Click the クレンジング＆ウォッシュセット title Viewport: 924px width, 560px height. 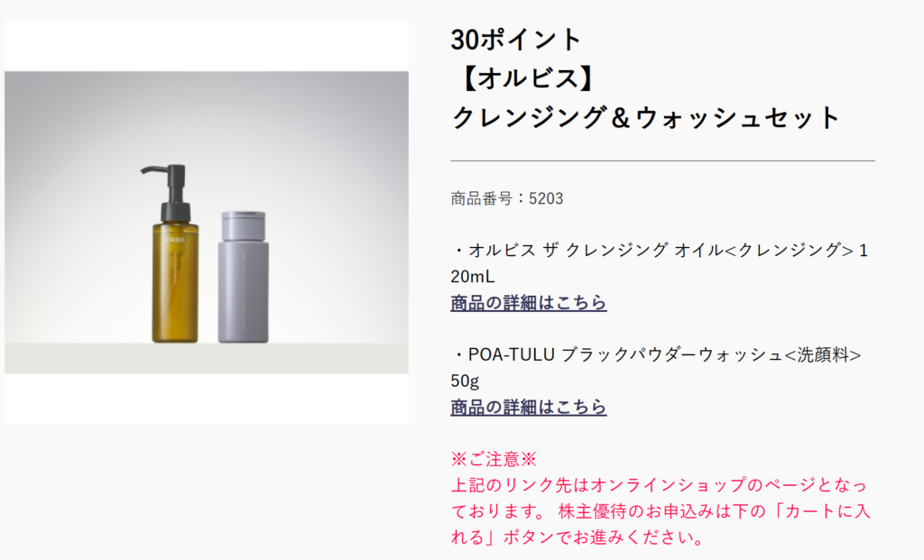pyautogui.click(x=646, y=117)
